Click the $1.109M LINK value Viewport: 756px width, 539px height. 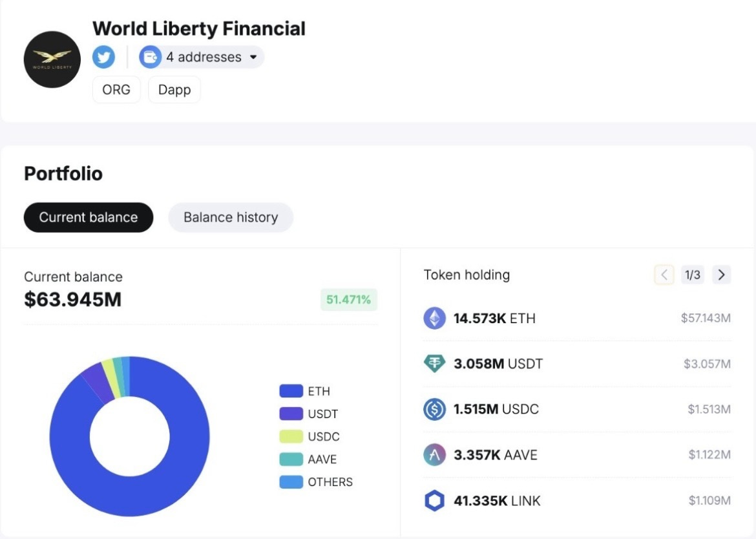[709, 500]
